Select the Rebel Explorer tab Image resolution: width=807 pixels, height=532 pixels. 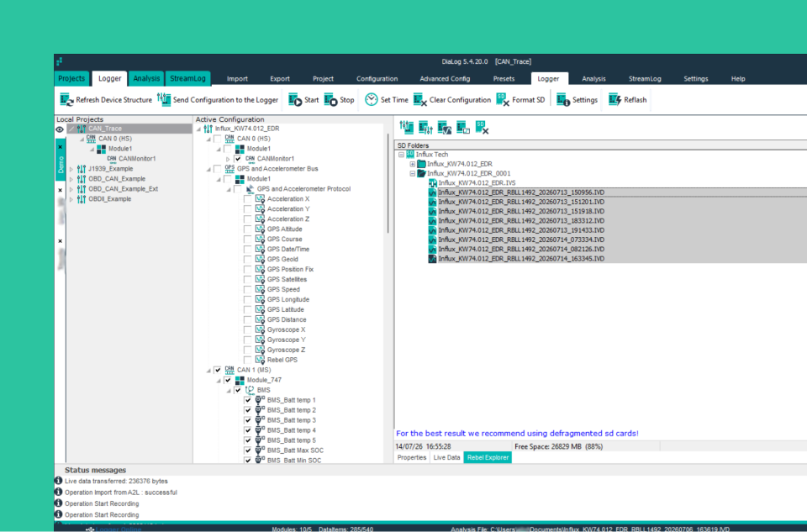point(488,457)
